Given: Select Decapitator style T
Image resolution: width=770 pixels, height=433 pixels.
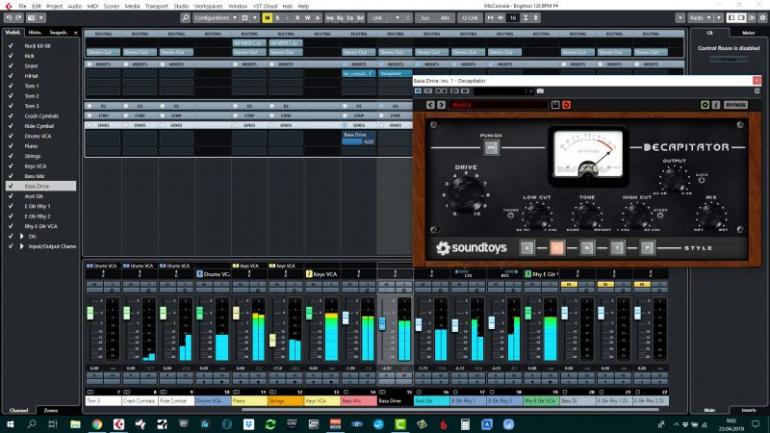Looking at the screenshot, I should coord(617,248).
